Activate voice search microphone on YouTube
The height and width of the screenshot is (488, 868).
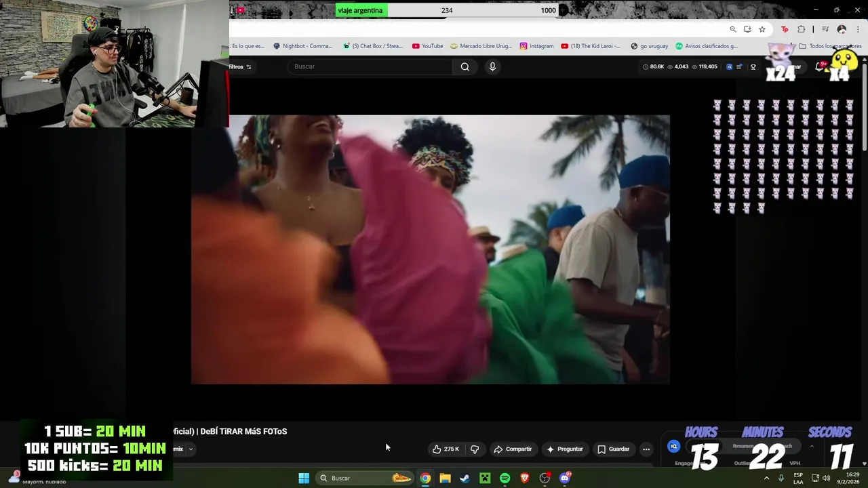492,66
